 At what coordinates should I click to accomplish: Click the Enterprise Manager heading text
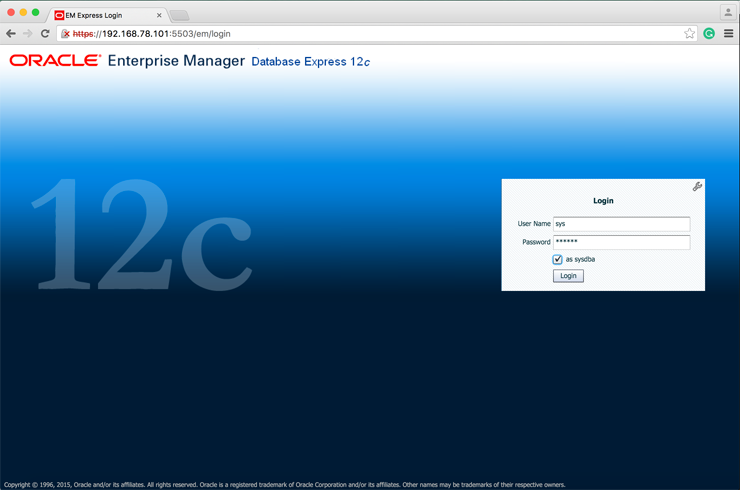pyautogui.click(x=176, y=61)
